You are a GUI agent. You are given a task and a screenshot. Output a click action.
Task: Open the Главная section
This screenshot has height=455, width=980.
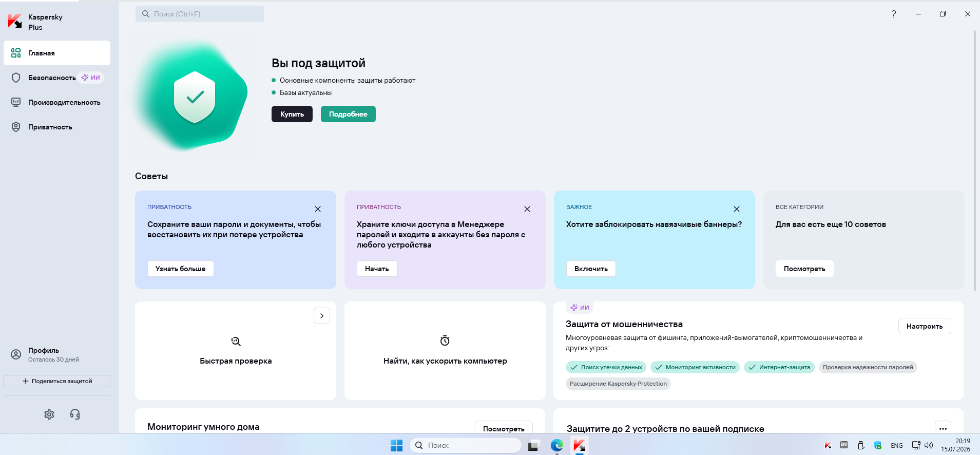point(57,53)
